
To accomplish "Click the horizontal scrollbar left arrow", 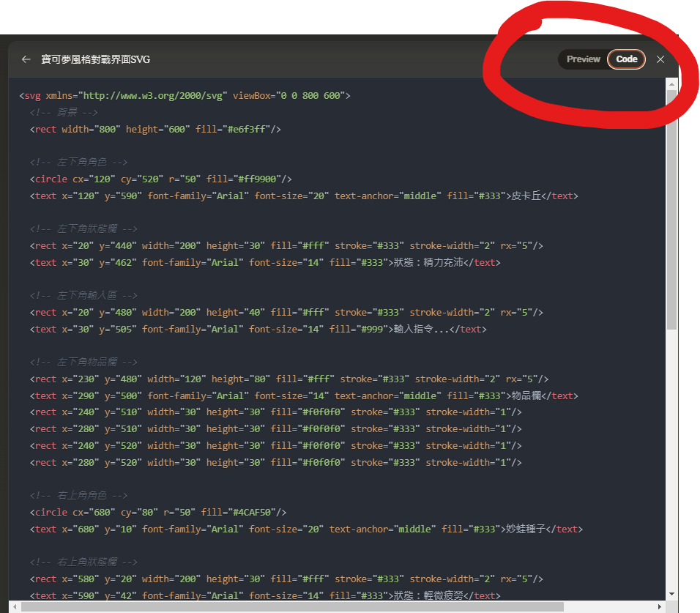I will (15, 606).
